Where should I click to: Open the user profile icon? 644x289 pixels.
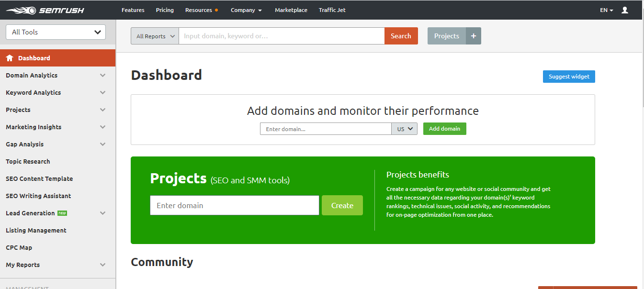click(624, 10)
